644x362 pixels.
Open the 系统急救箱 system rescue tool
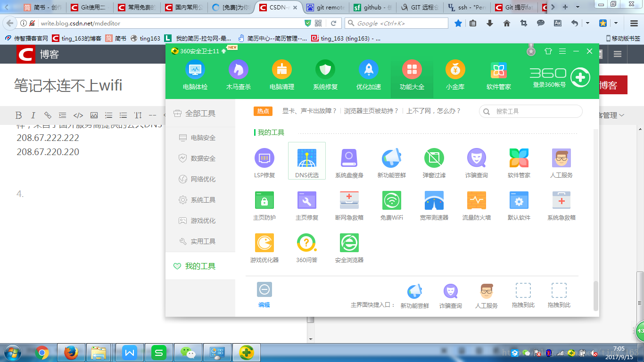coord(561,205)
